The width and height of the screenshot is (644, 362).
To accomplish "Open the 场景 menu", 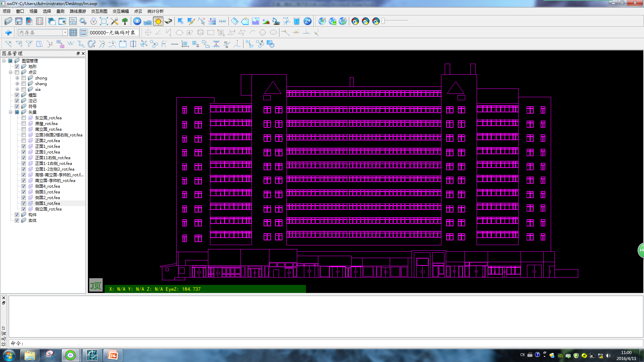I will click(34, 11).
